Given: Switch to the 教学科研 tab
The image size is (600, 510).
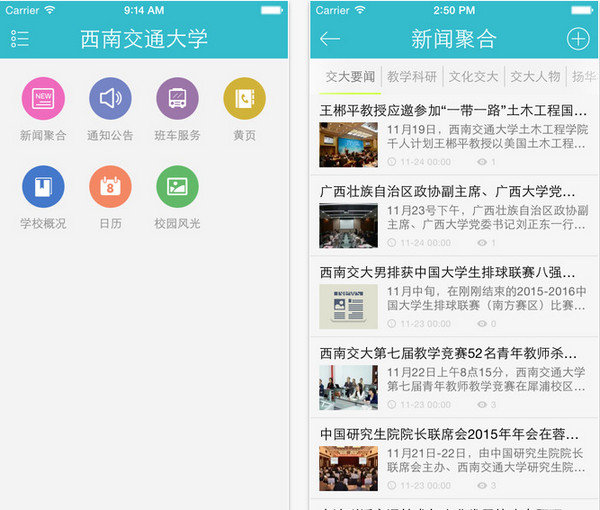Looking at the screenshot, I should pyautogui.click(x=412, y=77).
